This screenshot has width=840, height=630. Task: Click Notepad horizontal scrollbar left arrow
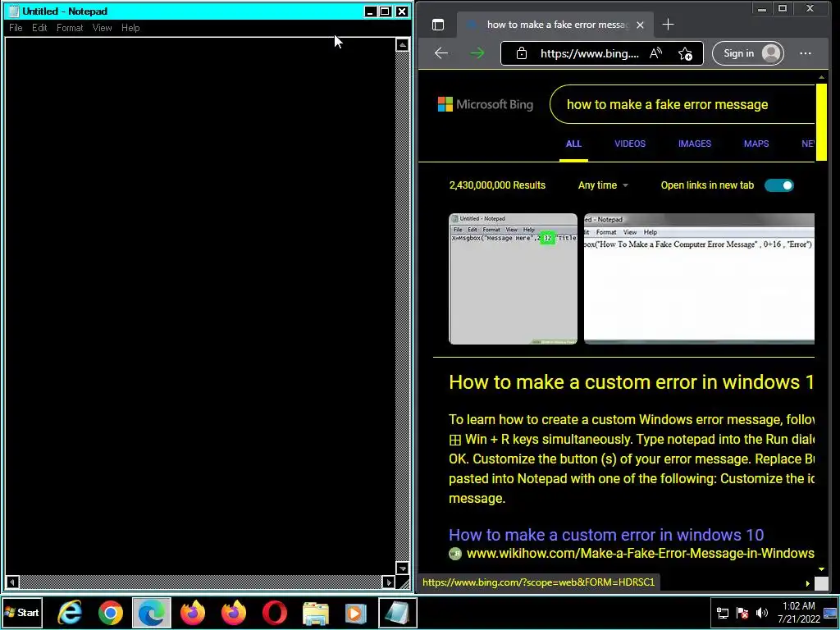[11, 582]
